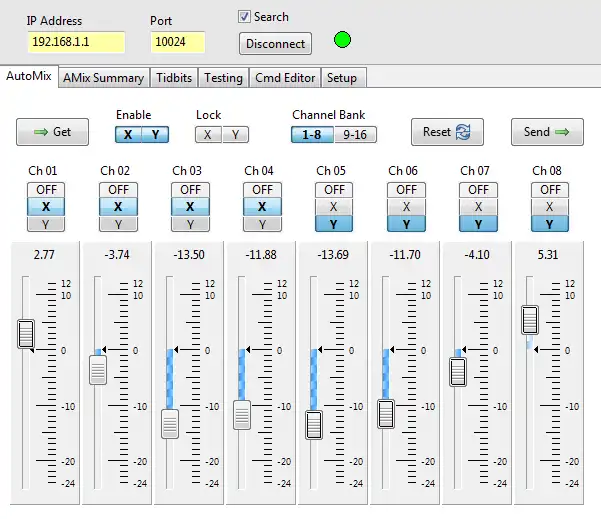Assign Ch 06 to X mix

pyautogui.click(x=406, y=207)
